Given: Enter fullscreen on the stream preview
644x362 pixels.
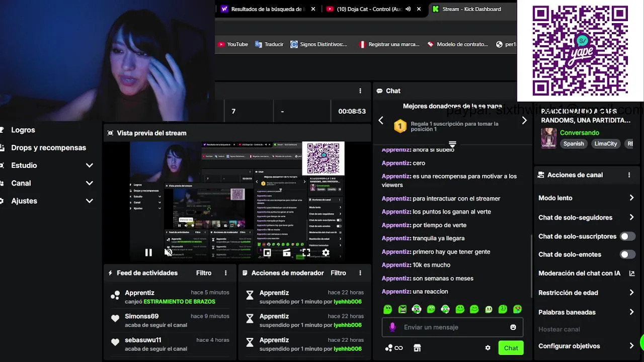Looking at the screenshot, I should click(306, 253).
